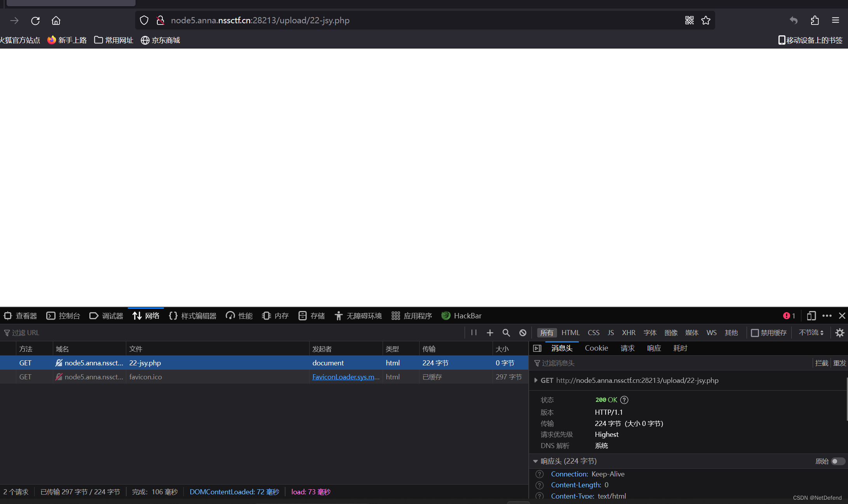The width and height of the screenshot is (848, 504).
Task: Open the extensions puzzle icon
Action: click(815, 20)
